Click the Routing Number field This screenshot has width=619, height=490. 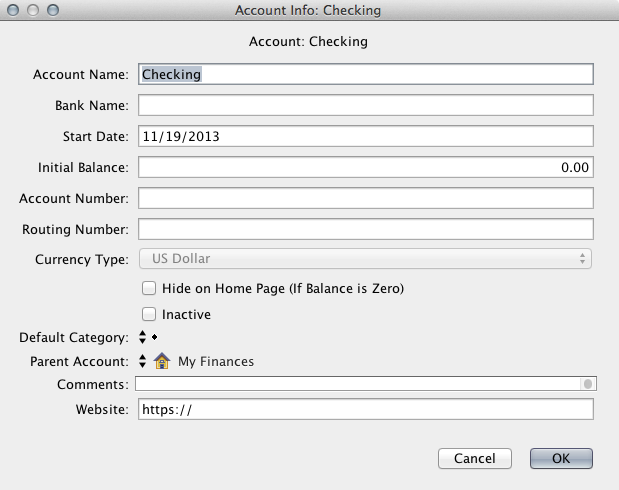coord(366,229)
